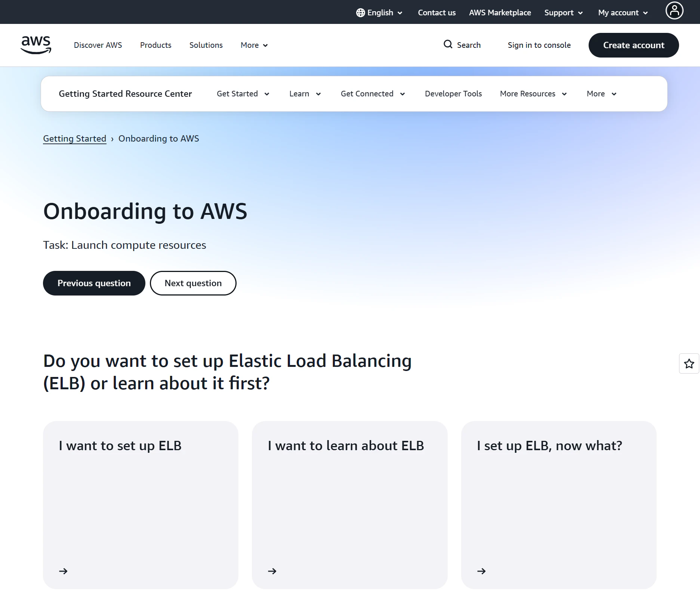Open the Products menu
This screenshot has width=700, height=597.
(x=155, y=45)
